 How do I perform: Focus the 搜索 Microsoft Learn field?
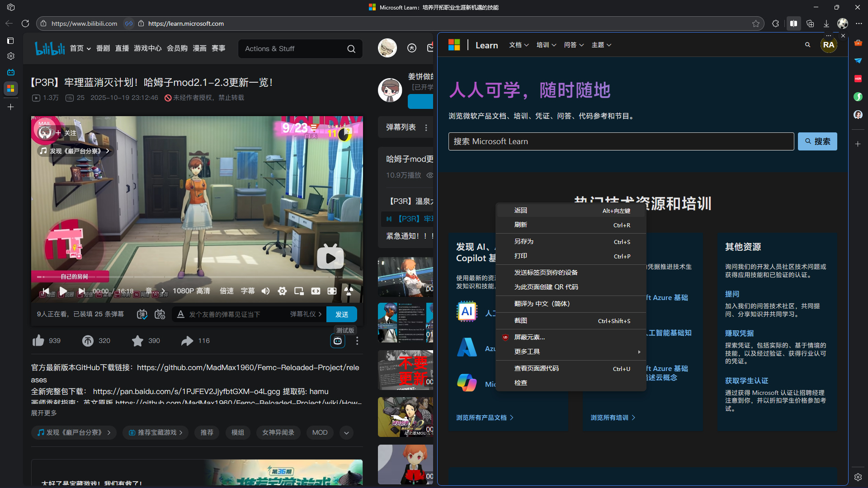(x=621, y=141)
